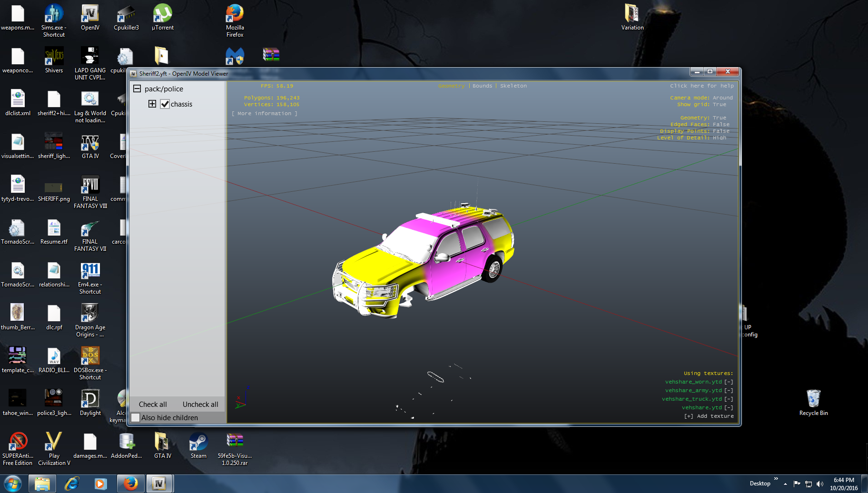
Task: Remove vehshare_truck.ytd texture with [-]
Action: [x=729, y=399]
